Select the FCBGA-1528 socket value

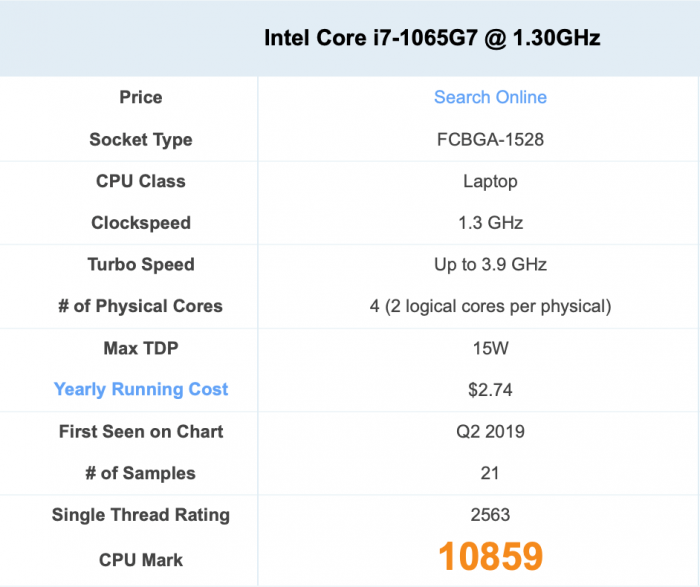tap(490, 139)
